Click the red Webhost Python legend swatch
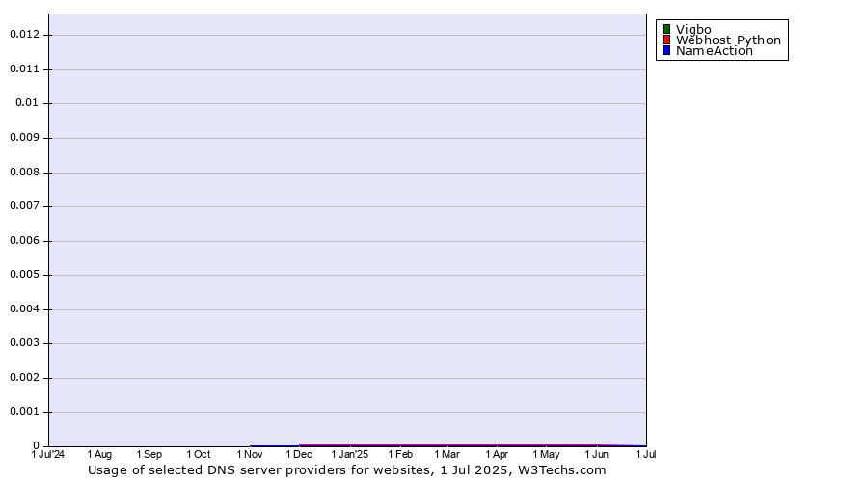Viewport: 868px width, 482px height. tap(666, 40)
